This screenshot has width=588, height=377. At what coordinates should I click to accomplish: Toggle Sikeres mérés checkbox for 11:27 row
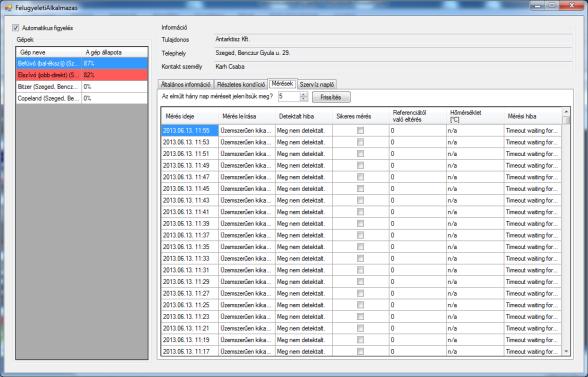tap(360, 293)
